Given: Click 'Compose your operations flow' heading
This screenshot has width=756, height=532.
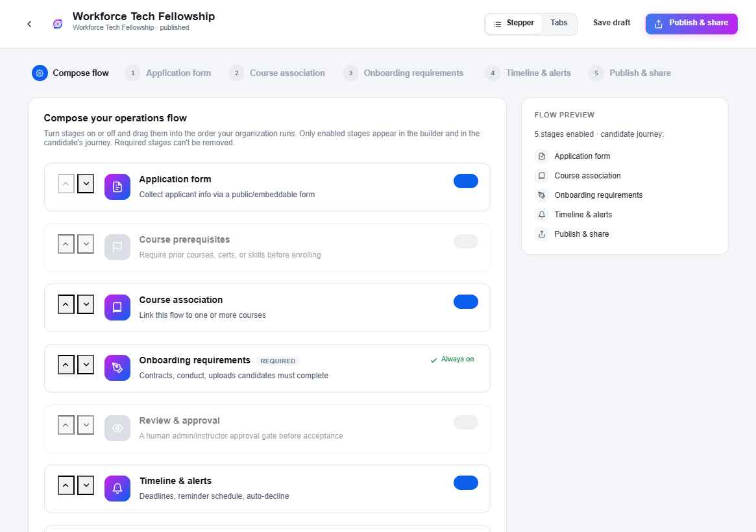Looking at the screenshot, I should point(116,119).
